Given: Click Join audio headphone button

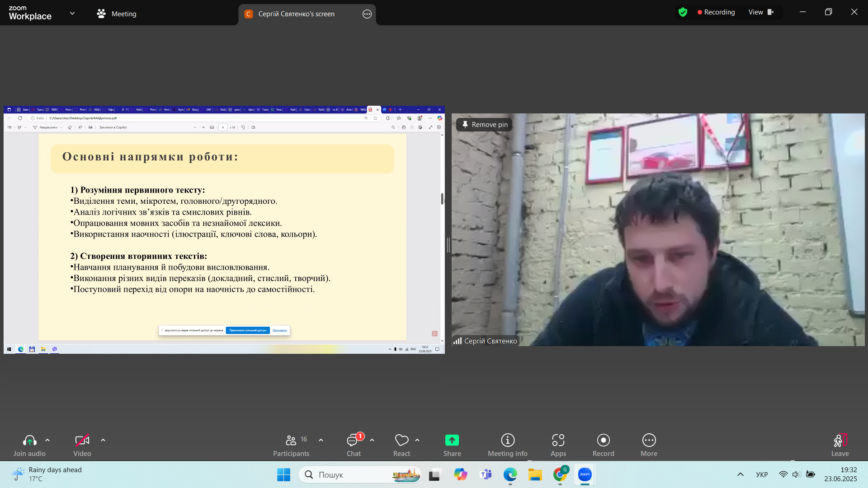Looking at the screenshot, I should (x=29, y=446).
